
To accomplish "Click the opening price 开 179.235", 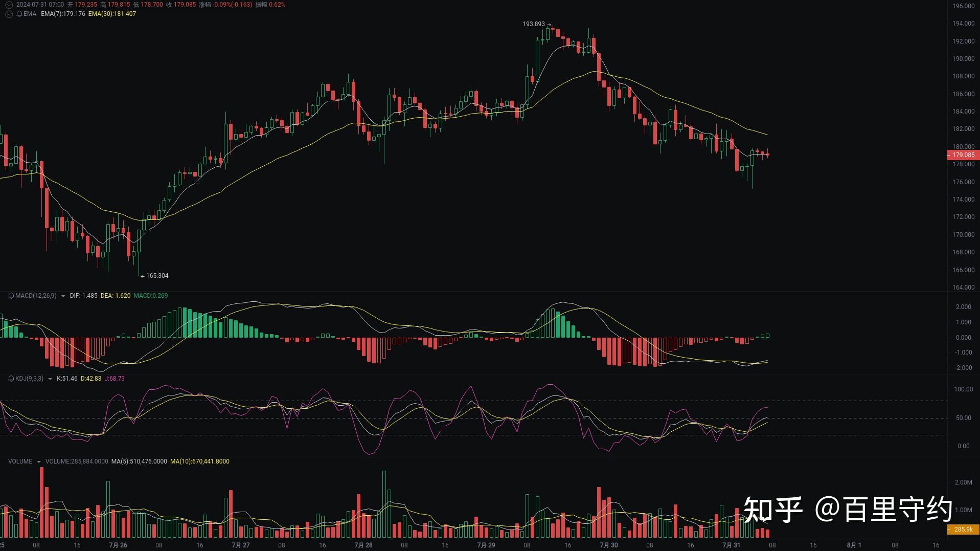I will point(82,5).
